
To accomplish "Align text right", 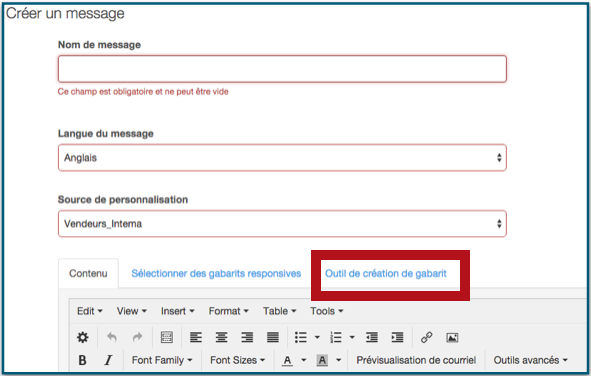I will [x=247, y=337].
